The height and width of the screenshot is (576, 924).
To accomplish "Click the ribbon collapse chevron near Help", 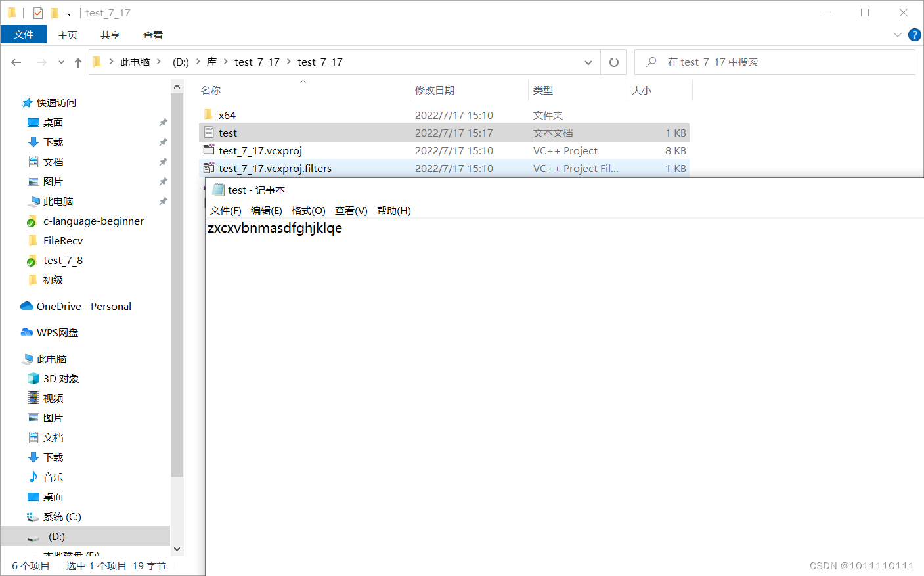I will pyautogui.click(x=897, y=35).
